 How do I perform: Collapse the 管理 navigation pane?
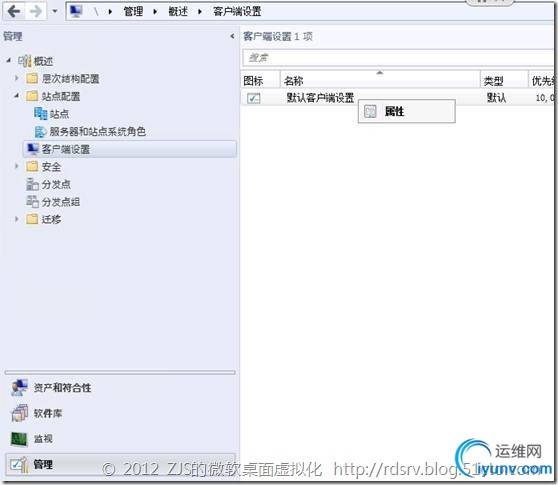[x=232, y=36]
